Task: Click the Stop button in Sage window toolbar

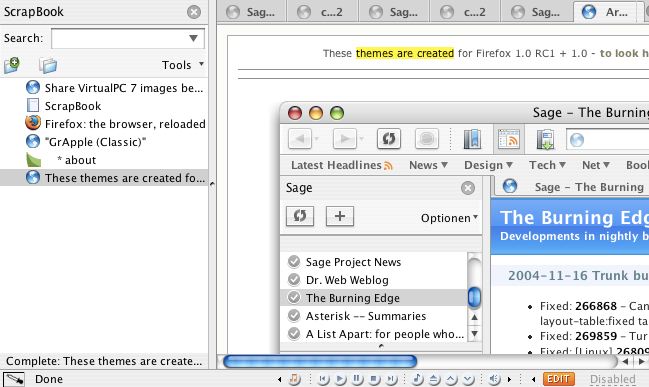Action: [x=427, y=139]
